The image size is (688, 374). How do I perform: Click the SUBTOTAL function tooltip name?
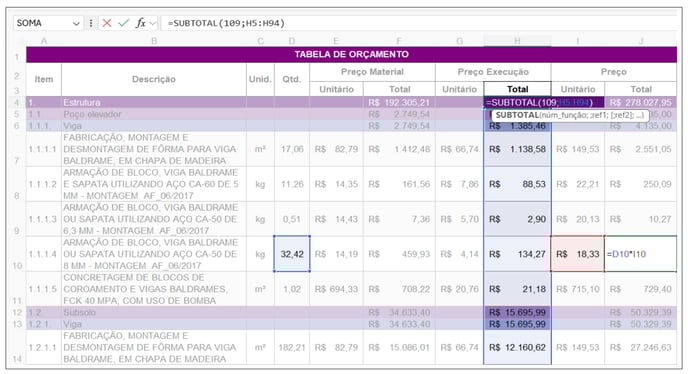click(517, 115)
